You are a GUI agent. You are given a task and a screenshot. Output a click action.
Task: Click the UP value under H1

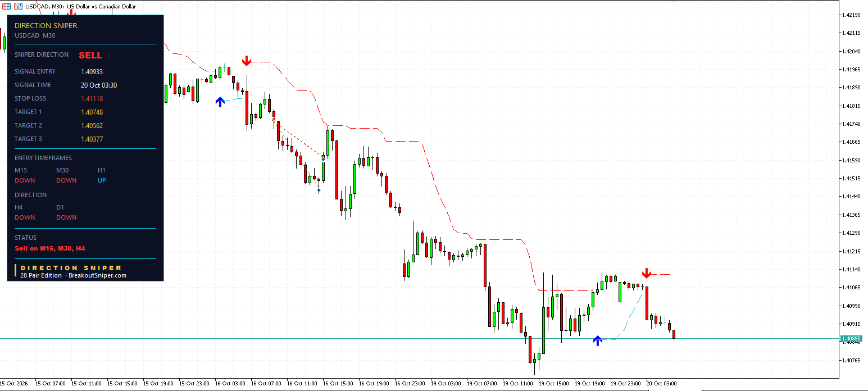coord(102,180)
